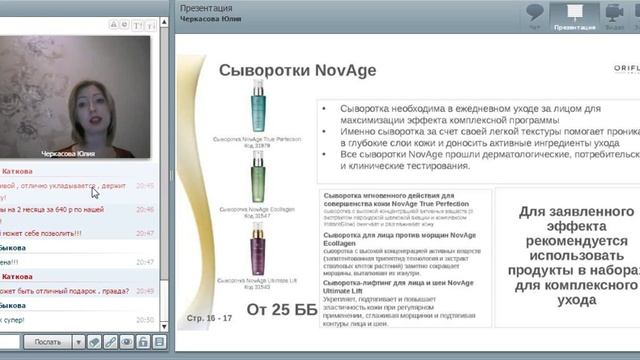The height and width of the screenshot is (360, 640).
Task: Open the dropdown arrow beside Послать
Action: tap(78, 342)
